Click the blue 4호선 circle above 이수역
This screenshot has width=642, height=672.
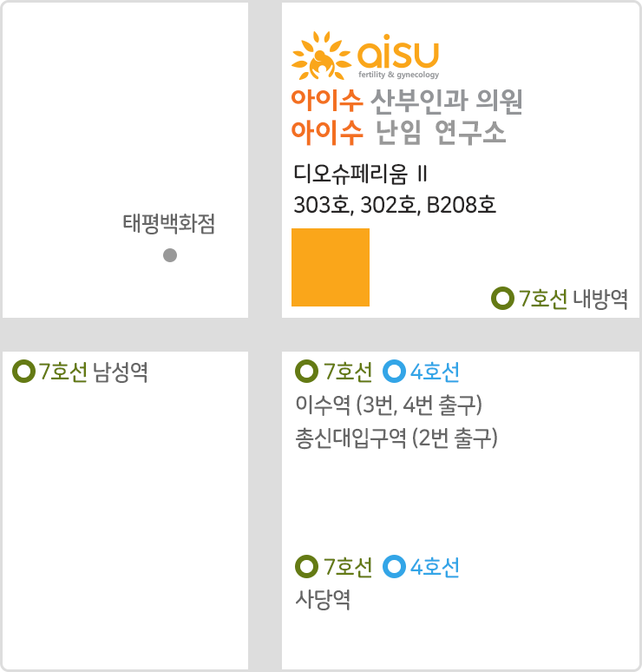pyautogui.click(x=394, y=371)
